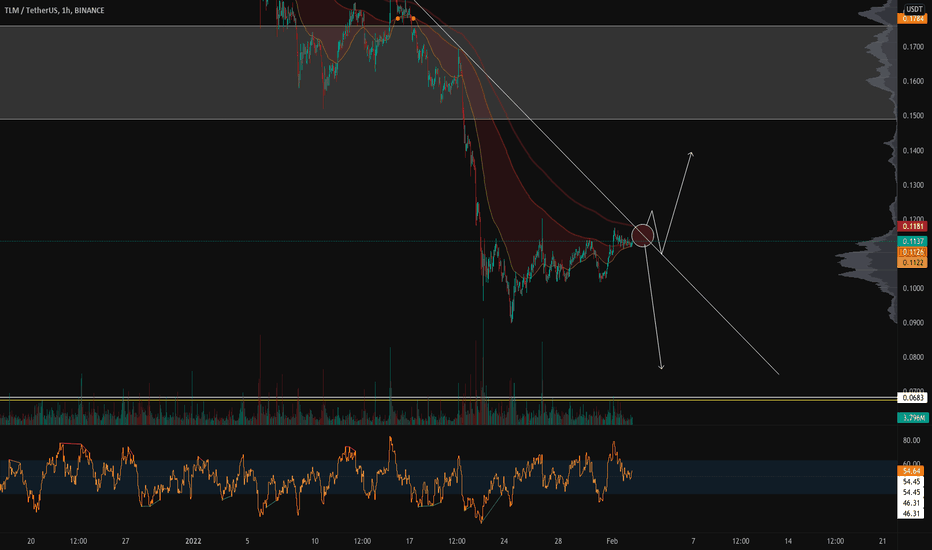Click the 7 date label on time axis
Image resolution: width=932 pixels, height=550 pixels.
[693, 541]
